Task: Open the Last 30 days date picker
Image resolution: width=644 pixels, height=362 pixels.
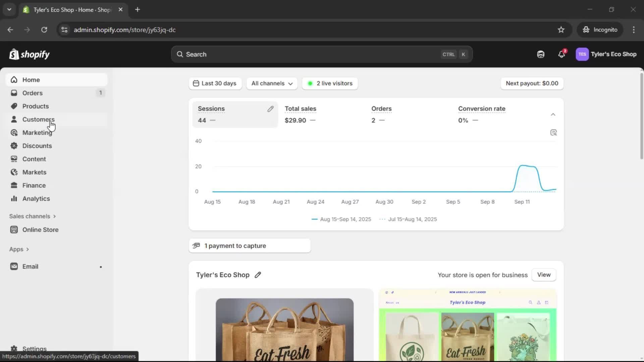Action: 215,83
